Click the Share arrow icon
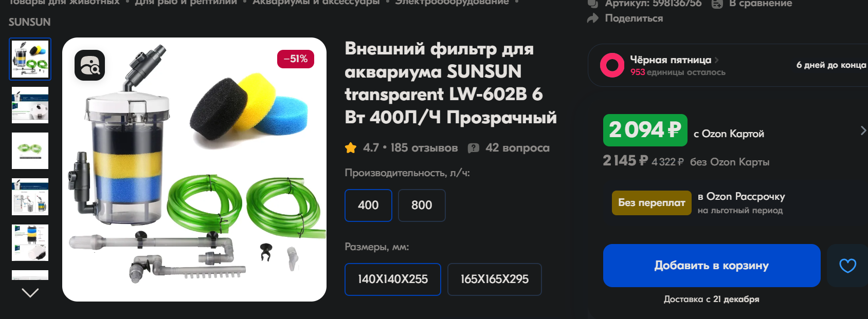This screenshot has width=868, height=319. click(593, 18)
